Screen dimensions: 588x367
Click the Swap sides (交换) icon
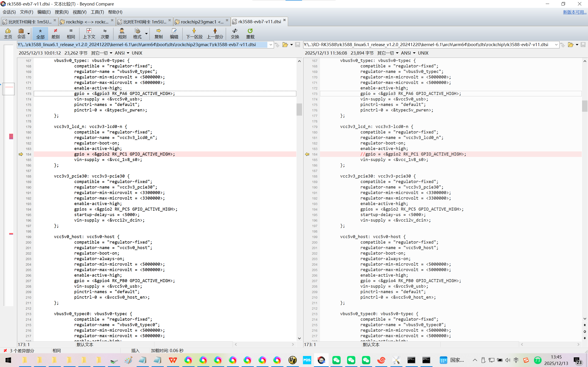pyautogui.click(x=235, y=33)
